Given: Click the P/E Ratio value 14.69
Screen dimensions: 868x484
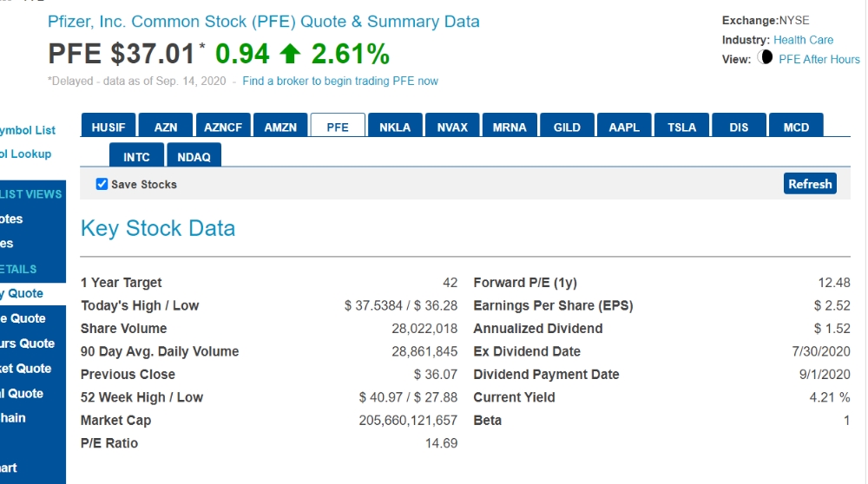Looking at the screenshot, I should click(441, 443).
